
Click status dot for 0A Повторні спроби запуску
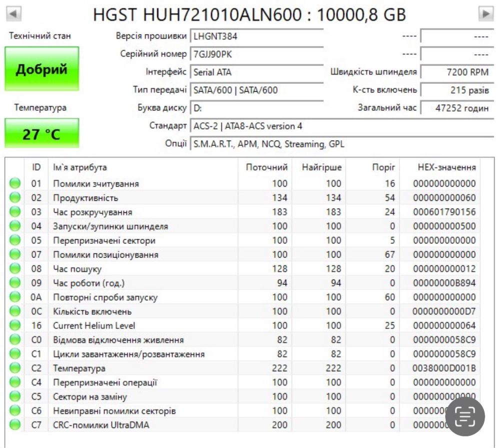[15, 297]
